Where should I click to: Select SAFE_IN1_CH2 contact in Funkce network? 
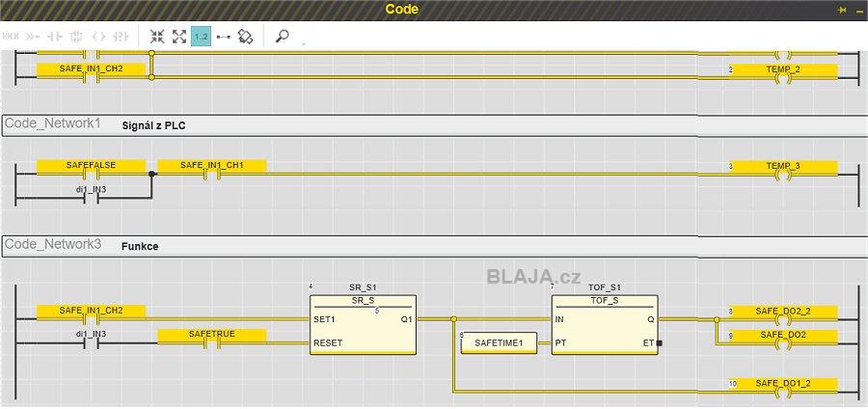91,314
